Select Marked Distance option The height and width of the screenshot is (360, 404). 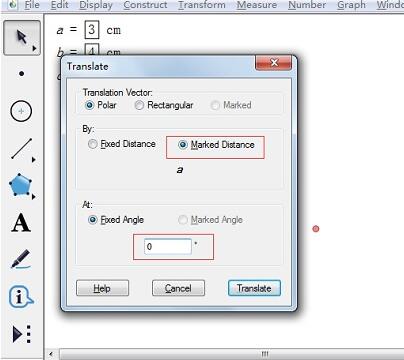coord(216,145)
